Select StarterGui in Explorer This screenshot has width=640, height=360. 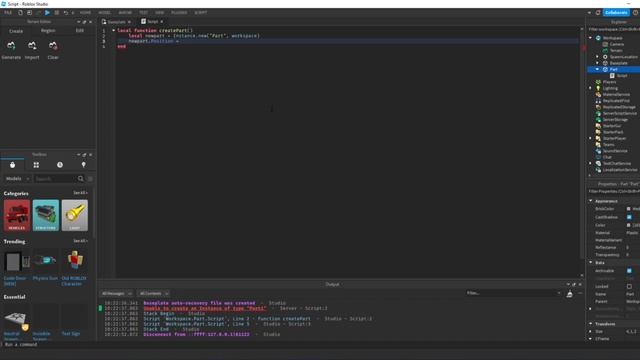612,126
